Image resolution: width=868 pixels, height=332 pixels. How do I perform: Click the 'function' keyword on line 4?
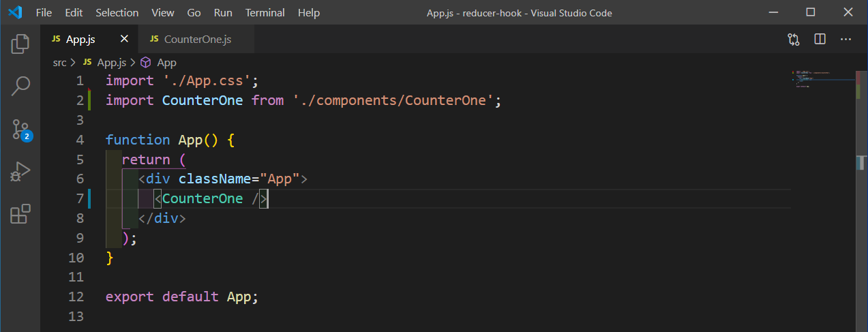coord(138,140)
